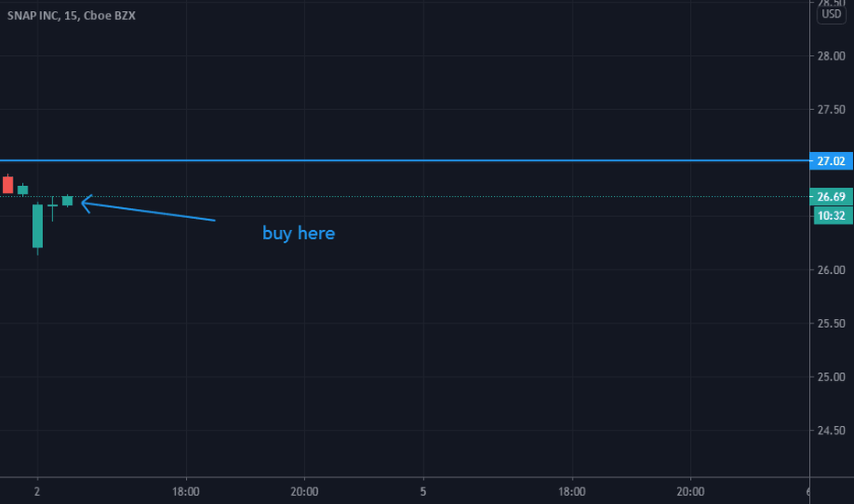Screen dimensions: 854x504
Task: Click date label 2 on the time axis
Action: (x=37, y=491)
